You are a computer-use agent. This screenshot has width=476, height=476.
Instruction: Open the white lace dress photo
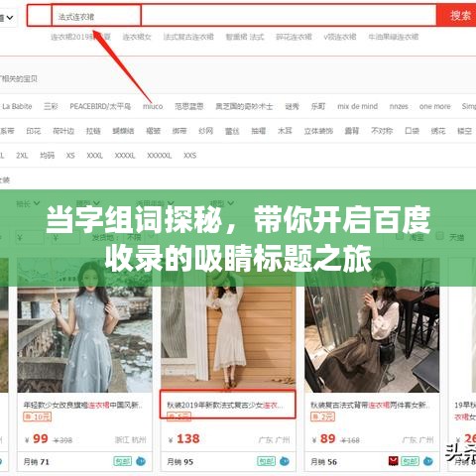pos(228,325)
